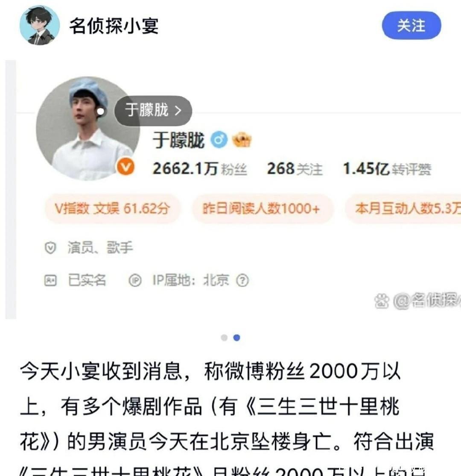461x476 pixels.
Task: Open the post author's cartoon avatar
Action: pyautogui.click(x=39, y=25)
